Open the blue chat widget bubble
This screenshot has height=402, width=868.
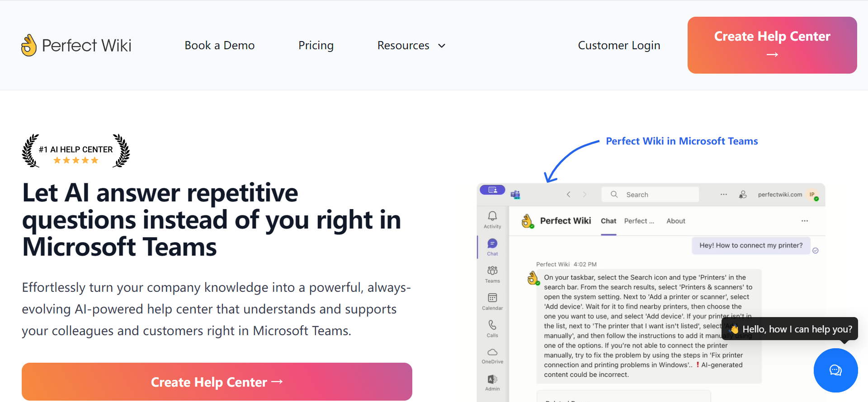(x=835, y=370)
